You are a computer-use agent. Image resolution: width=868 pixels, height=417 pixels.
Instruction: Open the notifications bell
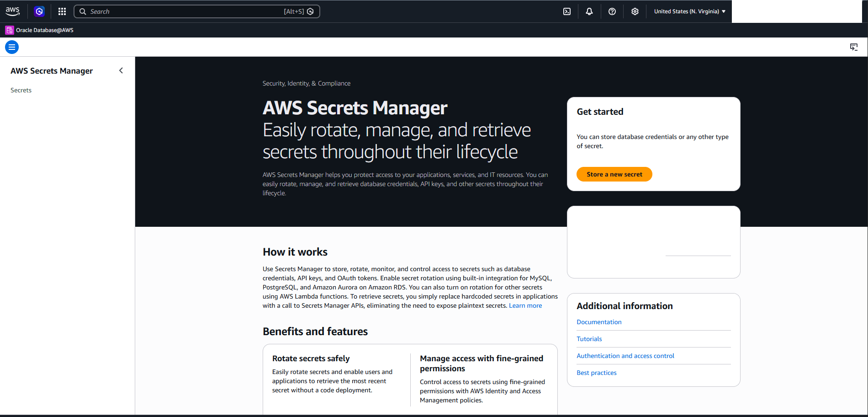point(589,11)
